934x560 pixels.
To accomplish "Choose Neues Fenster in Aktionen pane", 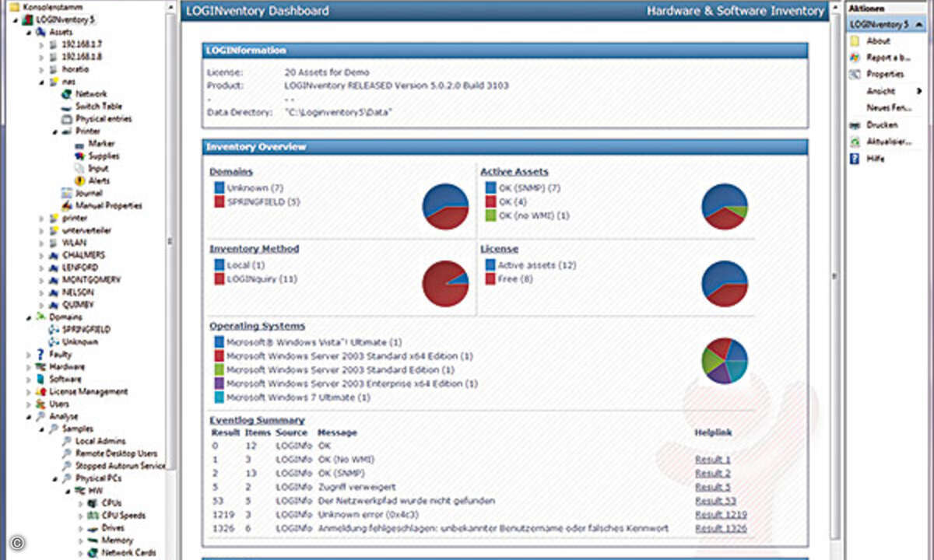I will tap(889, 108).
